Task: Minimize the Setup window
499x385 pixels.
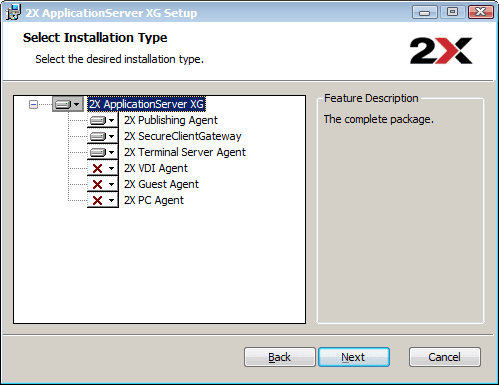Action: coord(425,12)
